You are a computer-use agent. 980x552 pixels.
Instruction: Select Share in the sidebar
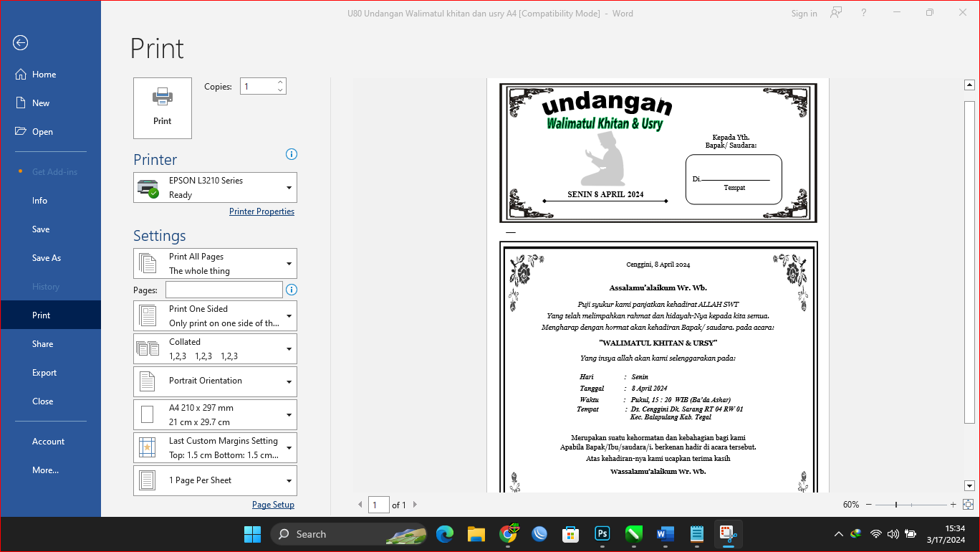[51, 344]
